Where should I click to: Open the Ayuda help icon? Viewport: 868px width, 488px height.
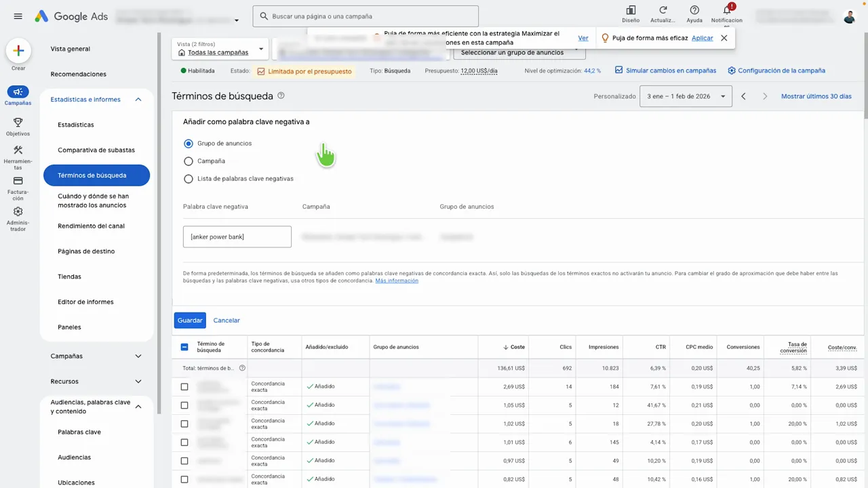(694, 10)
